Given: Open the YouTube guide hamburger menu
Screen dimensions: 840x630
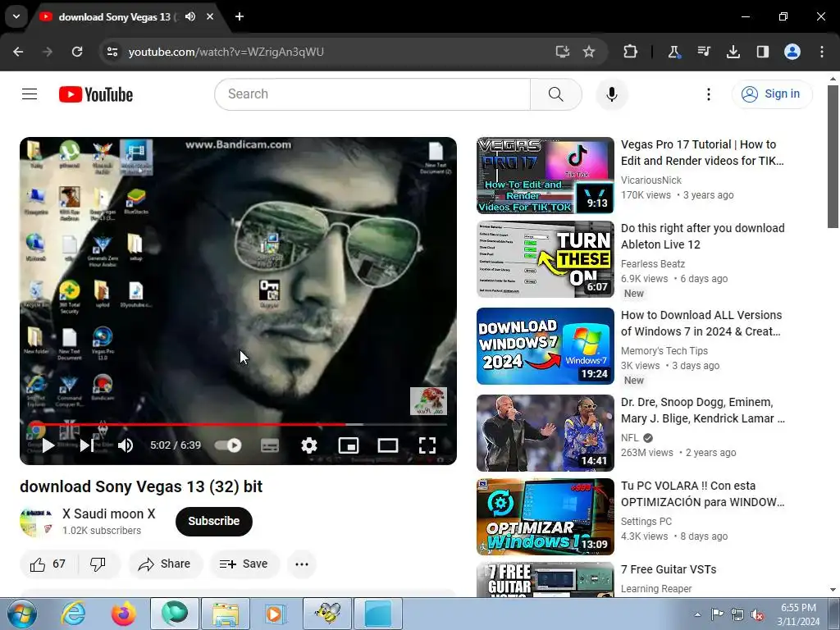Looking at the screenshot, I should pos(30,94).
